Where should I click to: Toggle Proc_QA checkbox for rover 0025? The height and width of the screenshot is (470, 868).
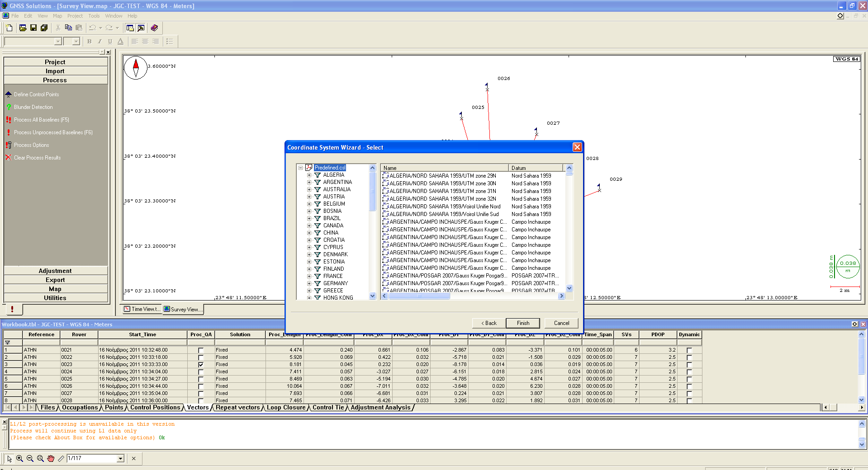pyautogui.click(x=201, y=379)
